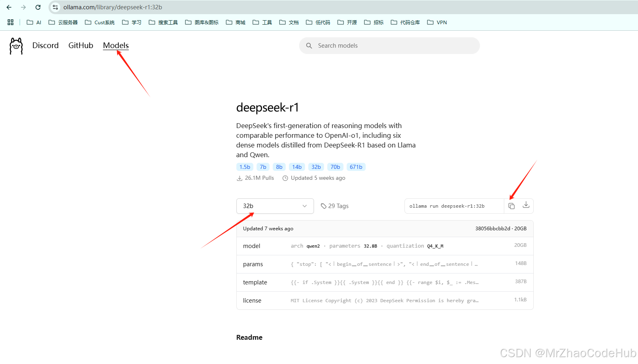Viewport: 638px width, 364px height.
Task: Click the ollama run deepseek-r1:32b command field
Action: coord(454,206)
